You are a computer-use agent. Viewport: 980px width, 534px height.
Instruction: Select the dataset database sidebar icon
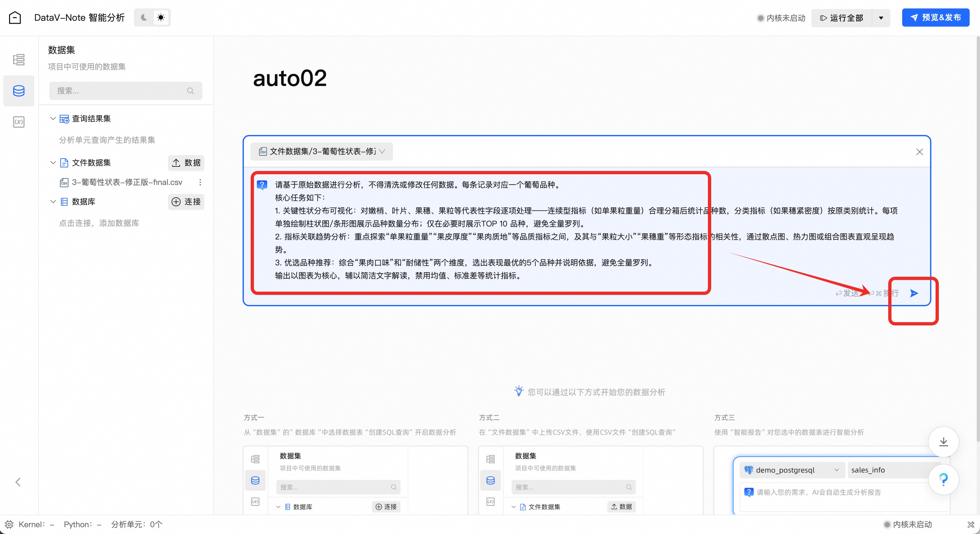click(x=18, y=91)
